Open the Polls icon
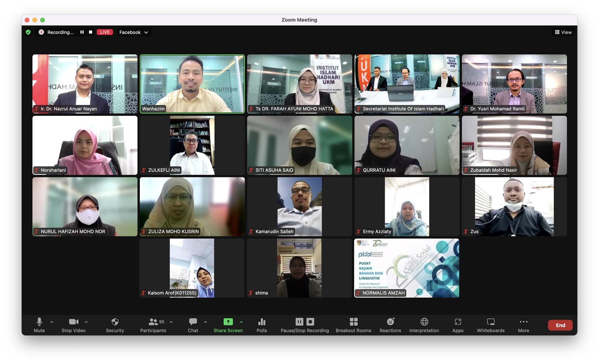Image resolution: width=599 pixels, height=364 pixels. click(261, 322)
